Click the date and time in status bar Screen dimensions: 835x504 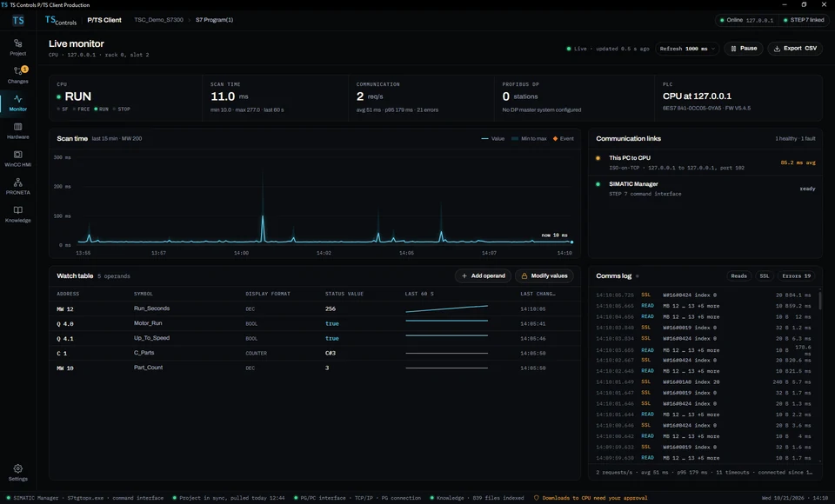[794, 498]
